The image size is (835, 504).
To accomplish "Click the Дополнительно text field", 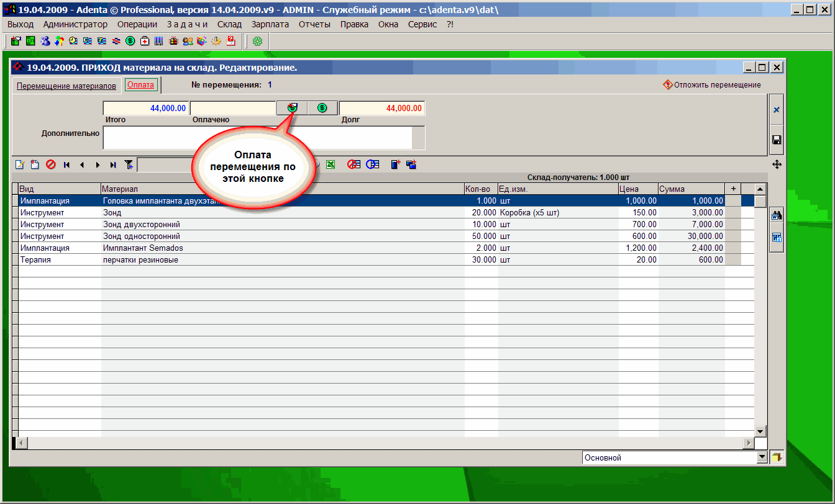I will point(257,138).
